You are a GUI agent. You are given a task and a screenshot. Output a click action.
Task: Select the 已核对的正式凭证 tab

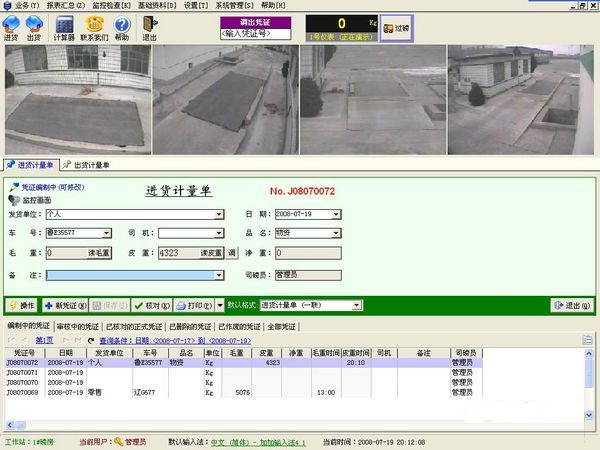tap(134, 326)
